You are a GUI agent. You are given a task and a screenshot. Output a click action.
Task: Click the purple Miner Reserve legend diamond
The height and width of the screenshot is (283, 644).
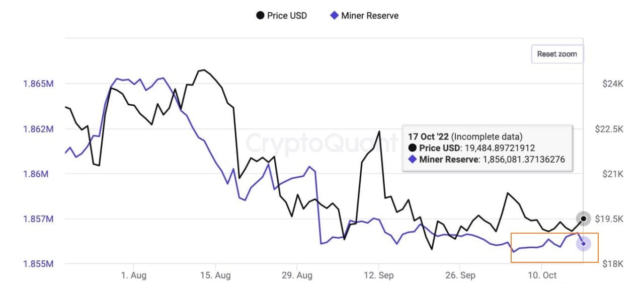(x=334, y=16)
